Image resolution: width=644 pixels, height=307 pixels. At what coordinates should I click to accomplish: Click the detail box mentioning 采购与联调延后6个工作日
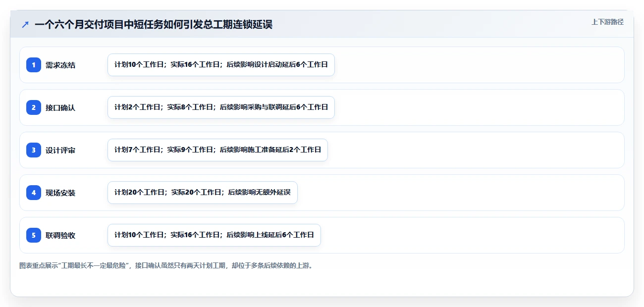click(x=221, y=107)
